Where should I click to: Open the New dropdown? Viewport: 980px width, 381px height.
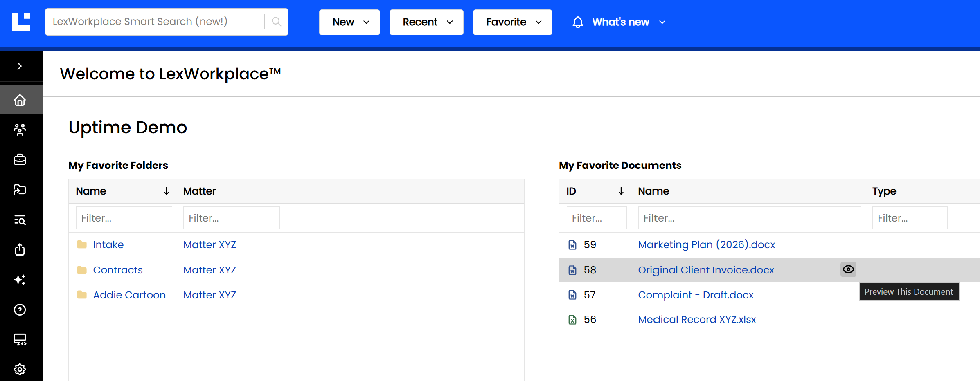pos(349,22)
